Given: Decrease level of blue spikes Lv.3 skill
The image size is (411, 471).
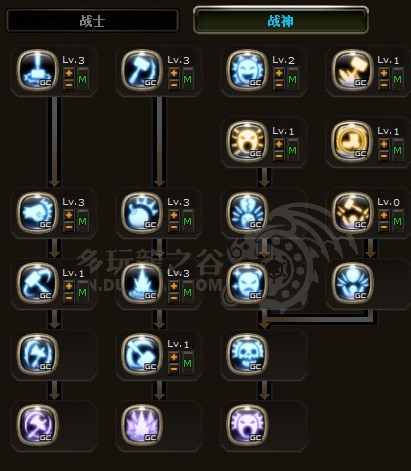Looking at the screenshot, I should [174, 298].
